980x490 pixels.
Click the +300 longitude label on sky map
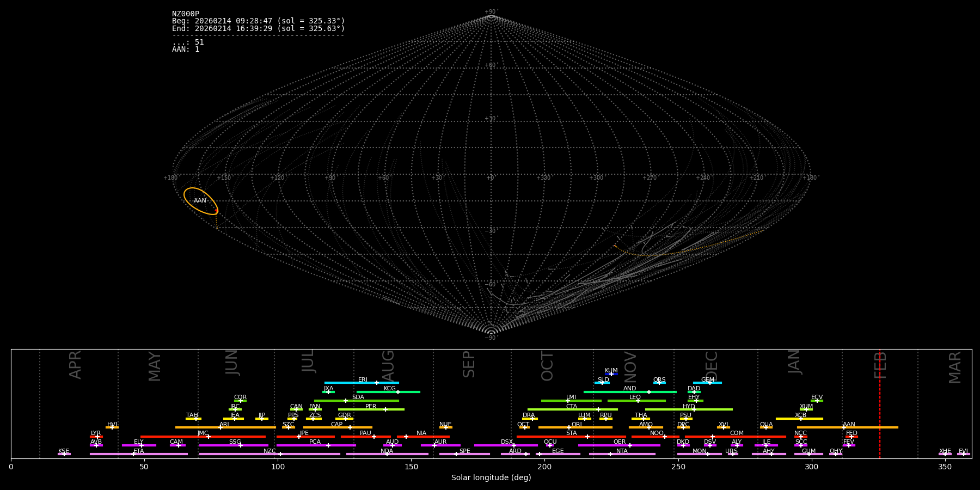pos(596,178)
